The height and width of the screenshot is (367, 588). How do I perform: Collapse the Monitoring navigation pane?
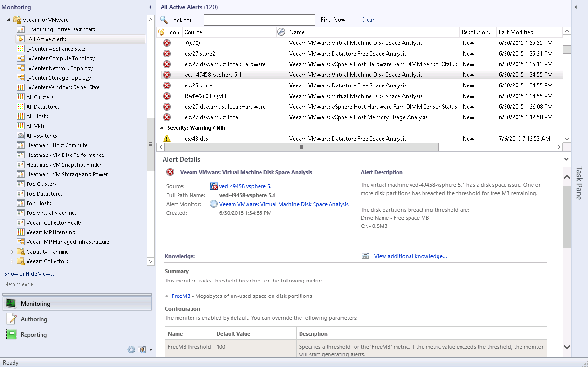[x=150, y=7]
